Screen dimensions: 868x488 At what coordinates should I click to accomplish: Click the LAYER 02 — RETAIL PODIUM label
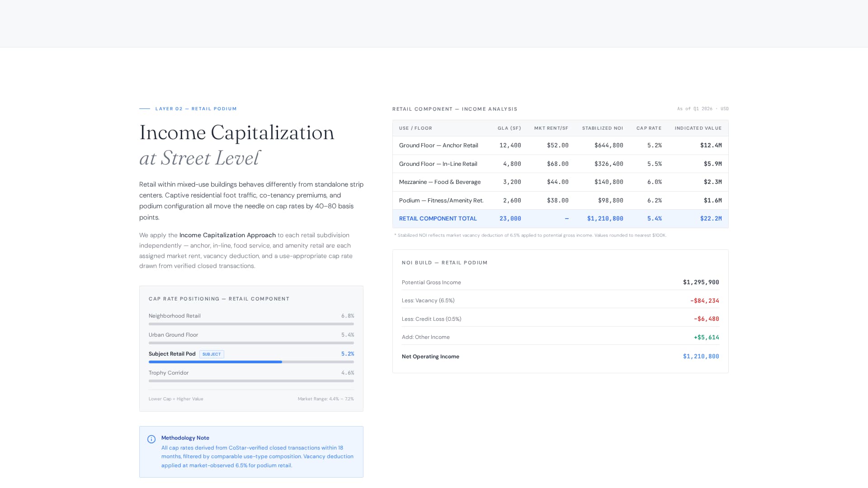pos(196,108)
